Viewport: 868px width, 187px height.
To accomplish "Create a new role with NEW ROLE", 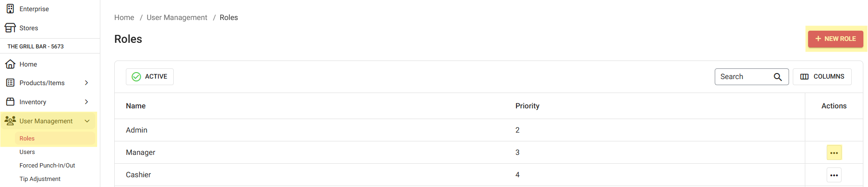I will click(x=835, y=39).
